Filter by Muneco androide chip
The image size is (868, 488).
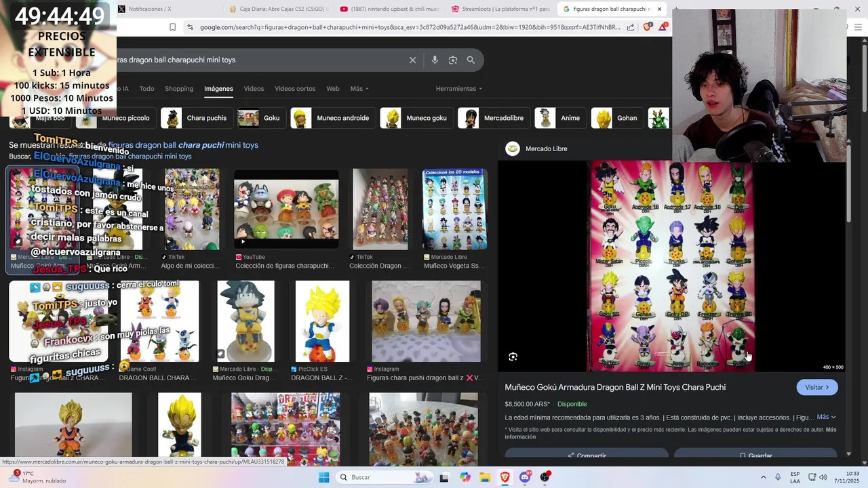click(332, 118)
